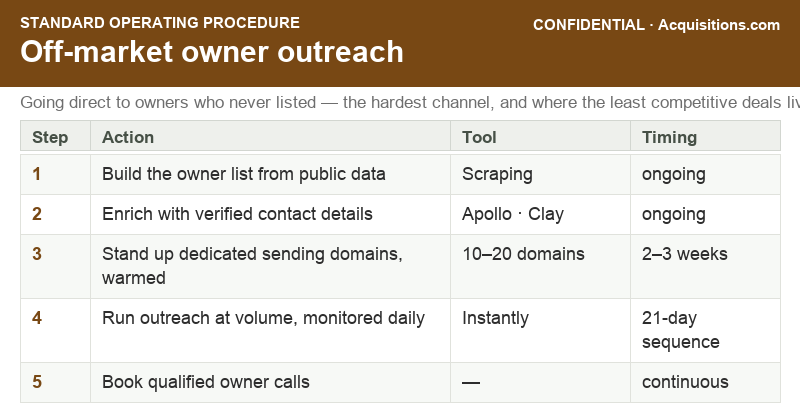Click the '2–3 weeks' timing cell
Image resolution: width=800 pixels, height=408 pixels.
tap(706, 267)
